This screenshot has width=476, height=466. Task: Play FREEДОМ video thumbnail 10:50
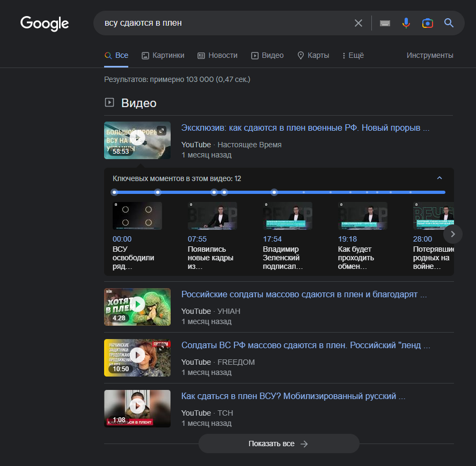(x=137, y=358)
